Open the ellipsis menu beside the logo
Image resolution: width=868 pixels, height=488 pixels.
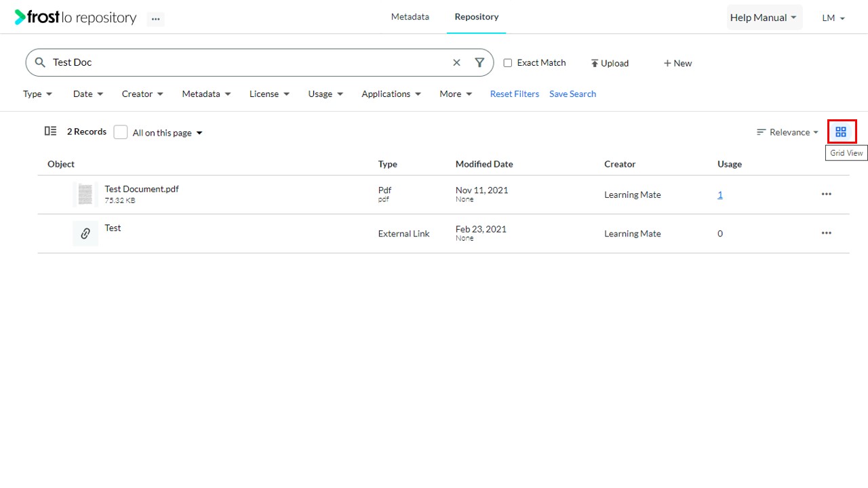[x=156, y=19]
